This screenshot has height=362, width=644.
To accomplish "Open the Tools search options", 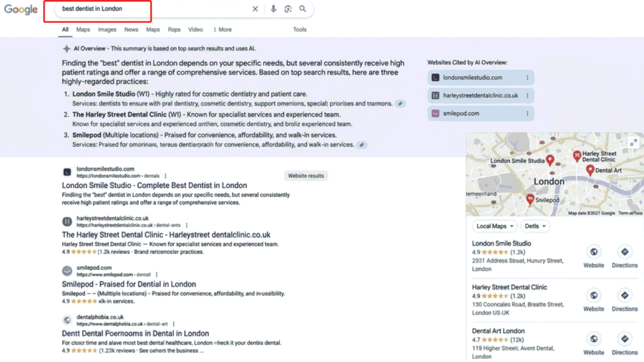I will (300, 30).
